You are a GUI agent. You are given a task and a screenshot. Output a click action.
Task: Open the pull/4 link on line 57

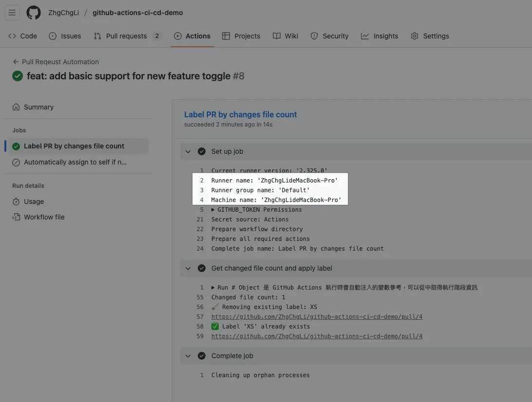pos(317,317)
